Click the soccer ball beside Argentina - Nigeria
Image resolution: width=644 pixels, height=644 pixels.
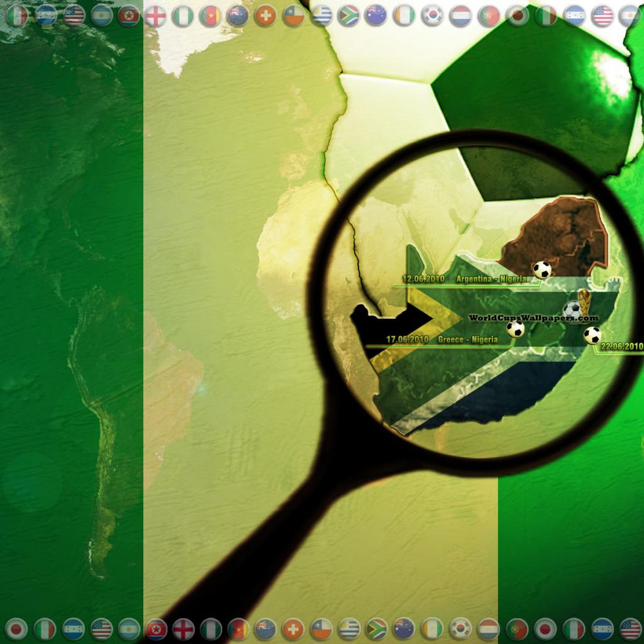point(541,270)
